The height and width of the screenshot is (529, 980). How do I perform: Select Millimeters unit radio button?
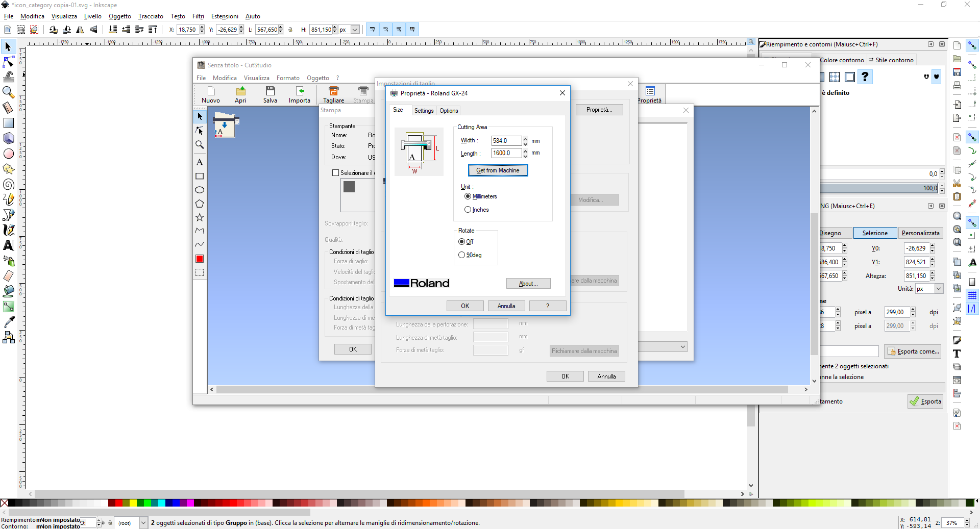click(468, 196)
